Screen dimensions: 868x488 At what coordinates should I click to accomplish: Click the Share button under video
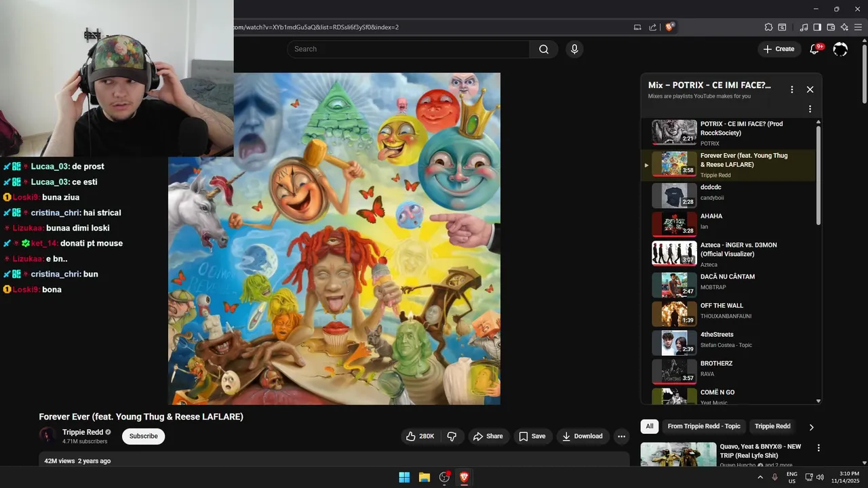click(488, 436)
